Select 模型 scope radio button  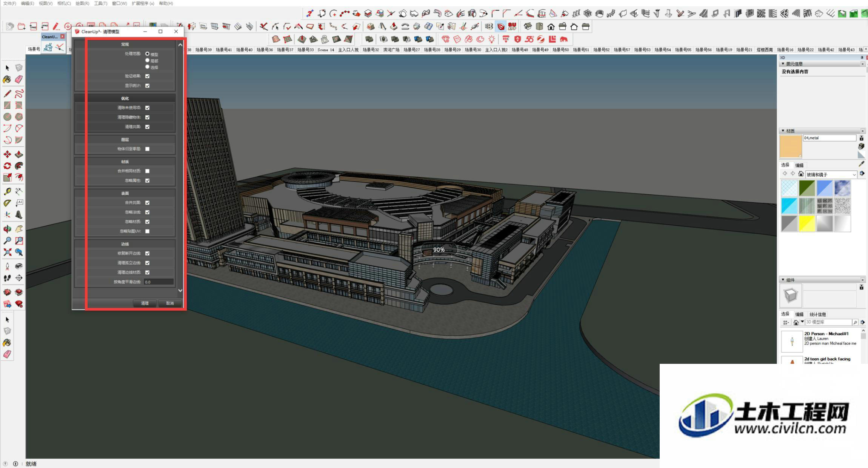pyautogui.click(x=147, y=54)
